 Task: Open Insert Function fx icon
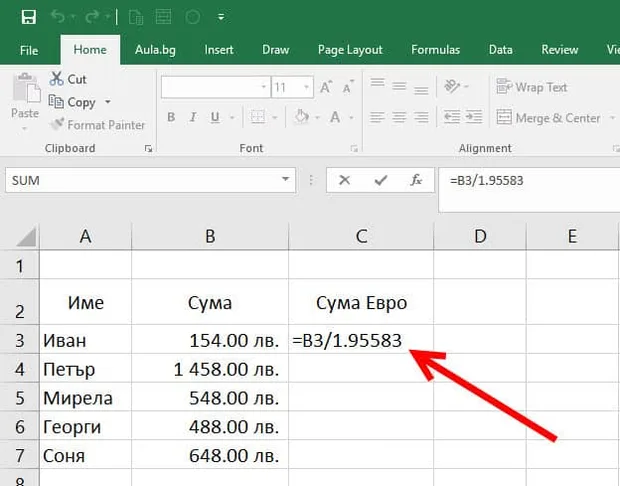coord(416,180)
